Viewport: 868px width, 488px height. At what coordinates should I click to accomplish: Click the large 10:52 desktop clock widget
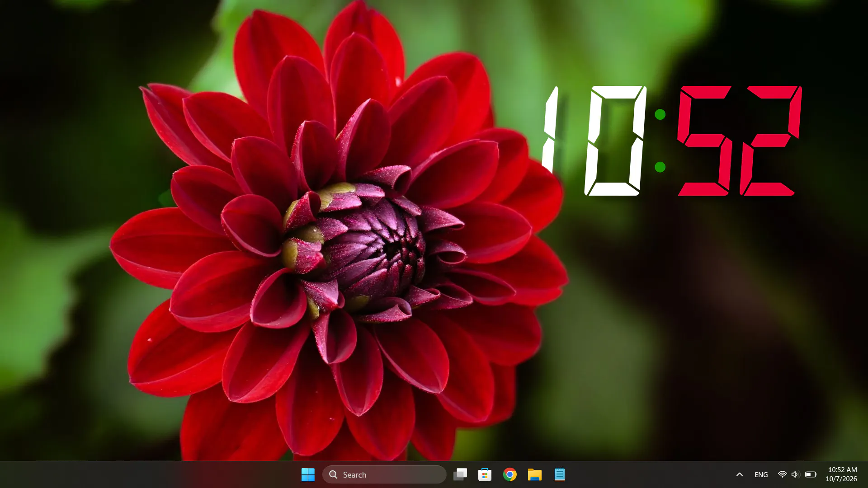[672, 141]
